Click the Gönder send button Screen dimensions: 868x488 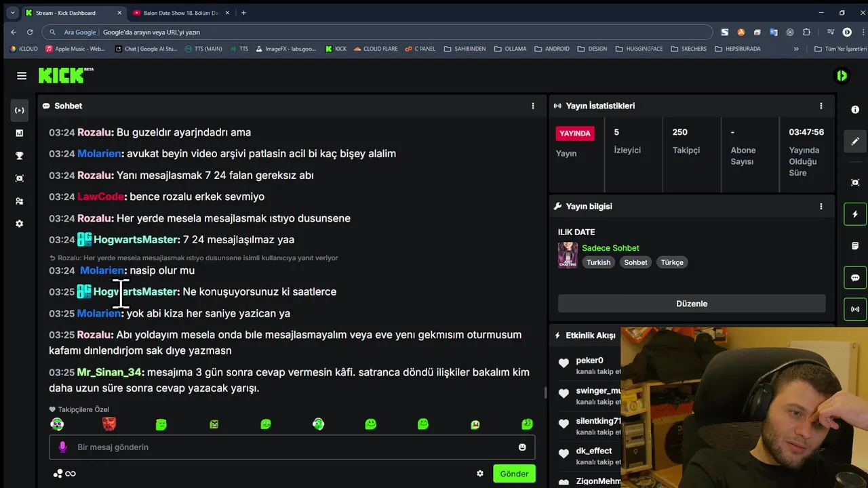[514, 474]
